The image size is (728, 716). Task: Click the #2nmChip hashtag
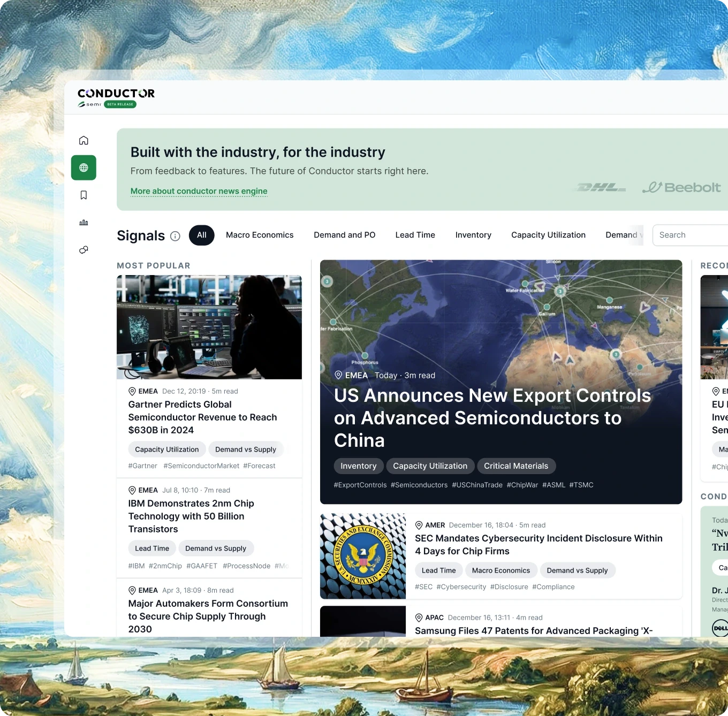[x=165, y=566]
